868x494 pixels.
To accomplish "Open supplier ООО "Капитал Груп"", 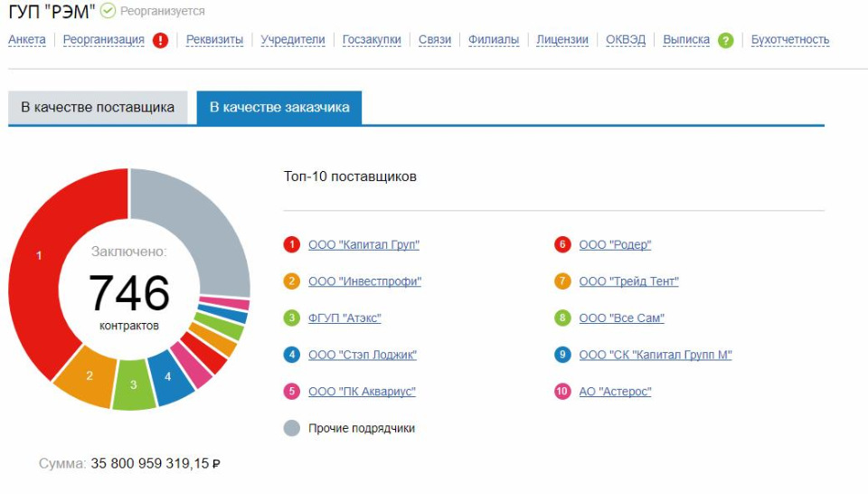I will point(363,245).
